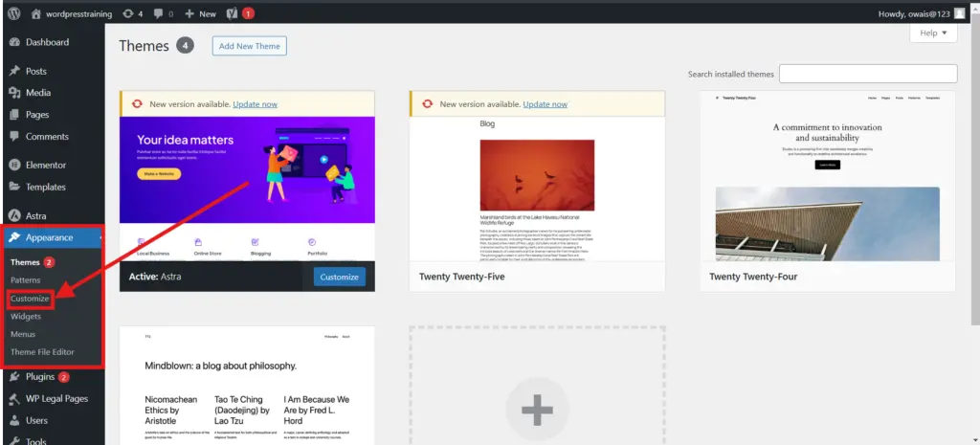Click the Media library icon in sidebar
Viewport: 980px width, 445px height.
point(15,93)
